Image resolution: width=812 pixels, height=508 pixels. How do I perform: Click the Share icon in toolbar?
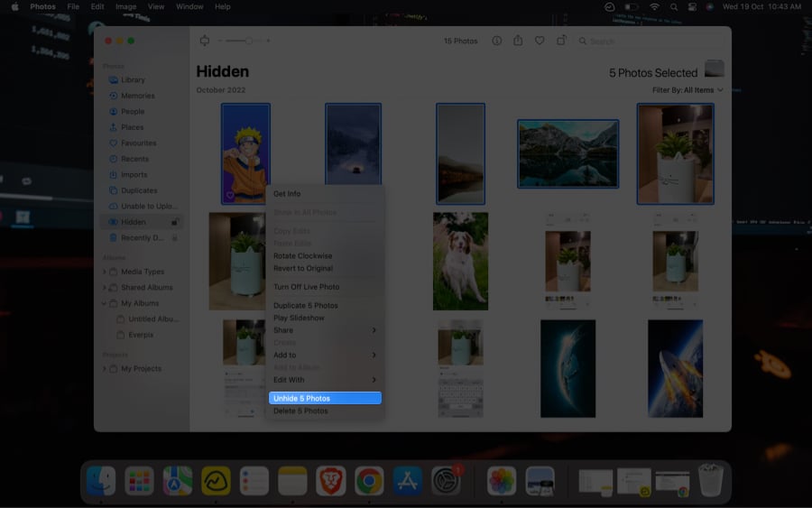(518, 40)
